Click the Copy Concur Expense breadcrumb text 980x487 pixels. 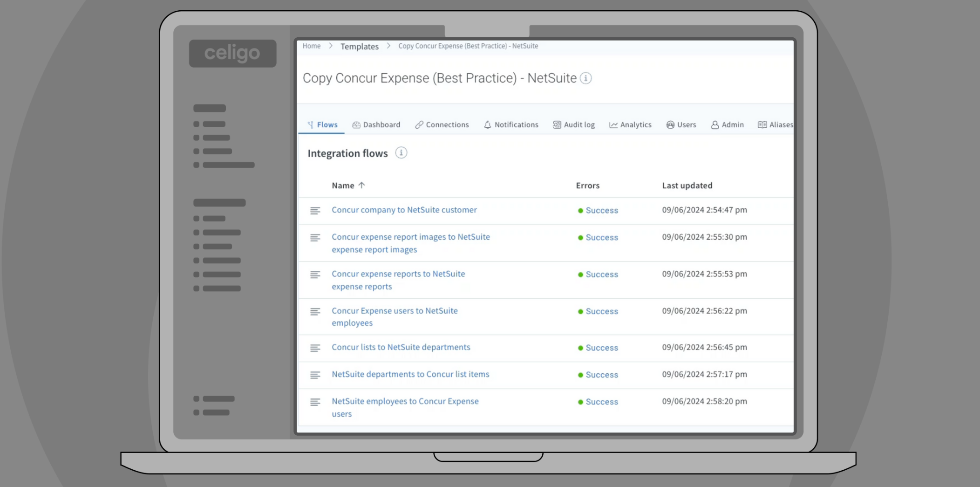(x=468, y=46)
